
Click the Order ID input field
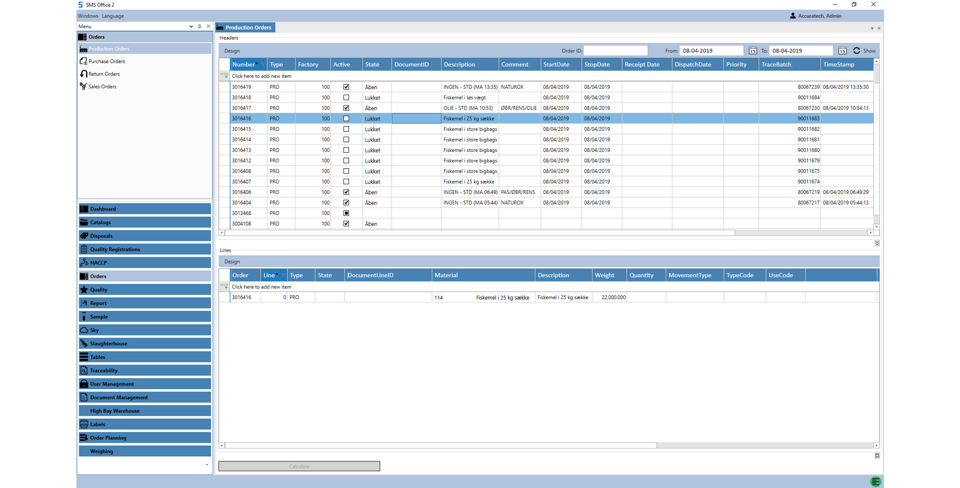coord(615,51)
